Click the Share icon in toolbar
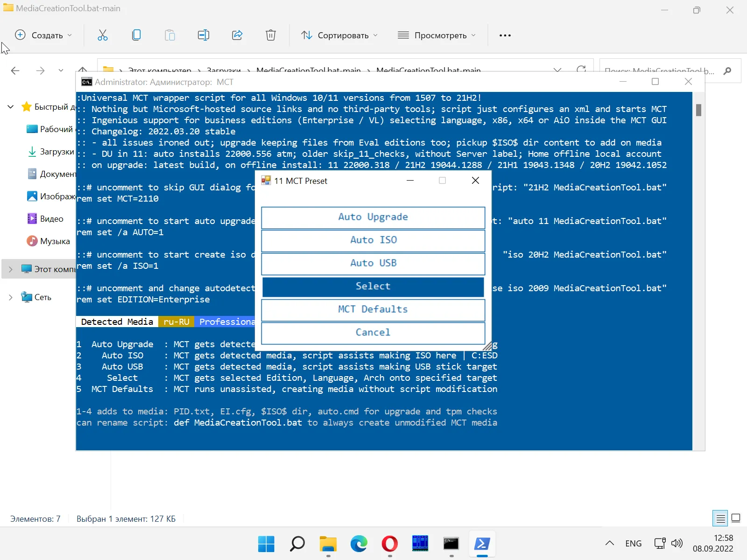Image resolution: width=747 pixels, height=560 pixels. [237, 35]
